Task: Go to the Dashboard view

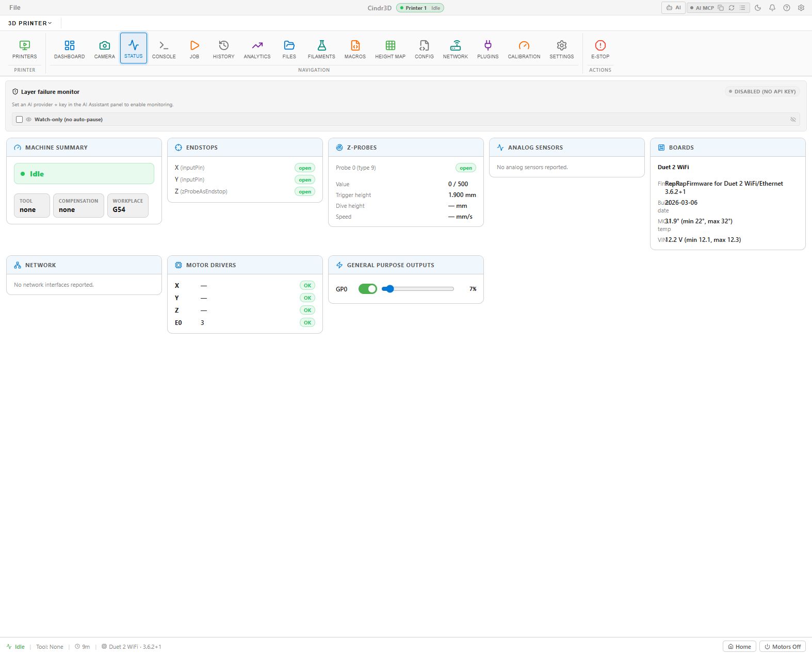Action: coord(69,48)
